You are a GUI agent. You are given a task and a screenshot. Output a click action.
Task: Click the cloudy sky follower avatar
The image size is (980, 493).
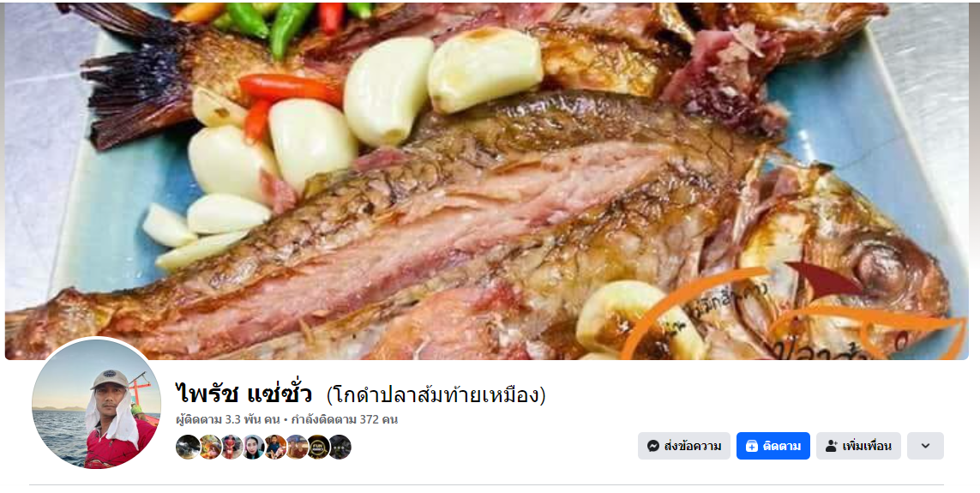tap(188, 447)
